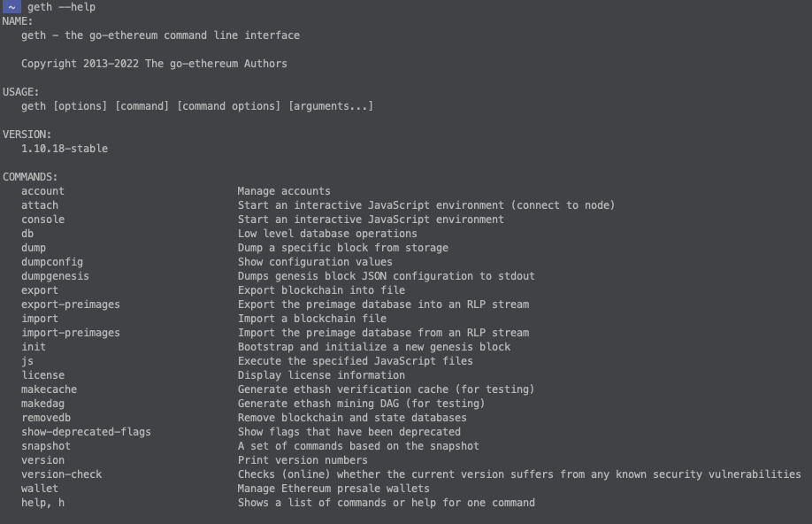Select the 'console' command word
The height and width of the screenshot is (524, 812).
coord(43,220)
